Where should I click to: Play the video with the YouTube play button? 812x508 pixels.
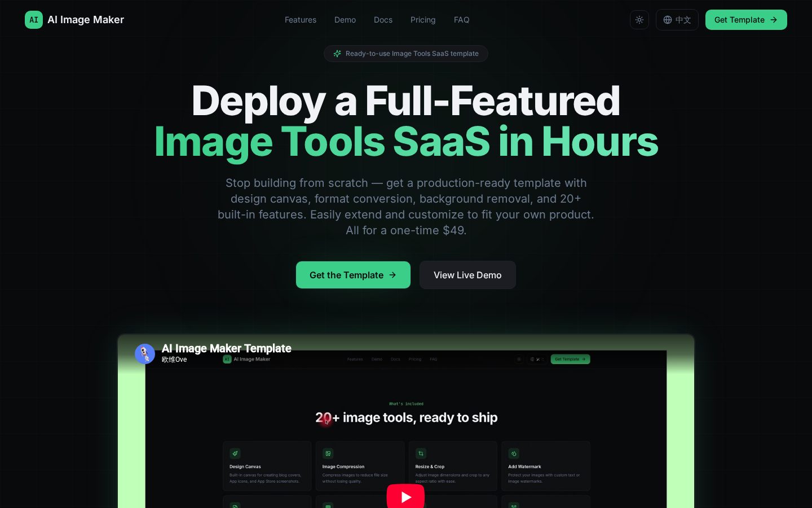tap(405, 497)
